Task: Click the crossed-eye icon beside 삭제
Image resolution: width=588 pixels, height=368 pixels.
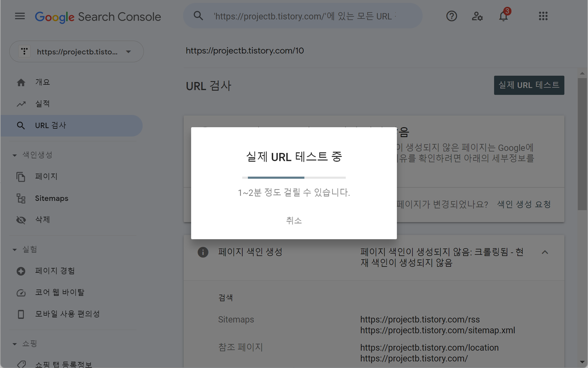Action: coord(21,220)
